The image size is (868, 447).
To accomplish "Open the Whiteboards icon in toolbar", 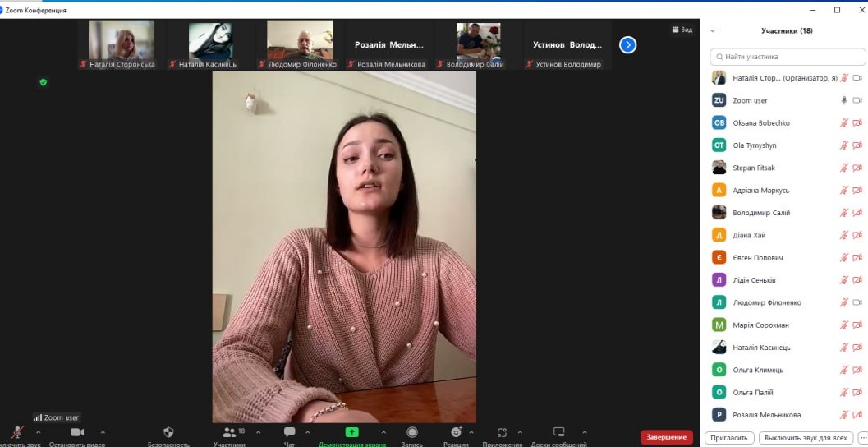I will [558, 432].
